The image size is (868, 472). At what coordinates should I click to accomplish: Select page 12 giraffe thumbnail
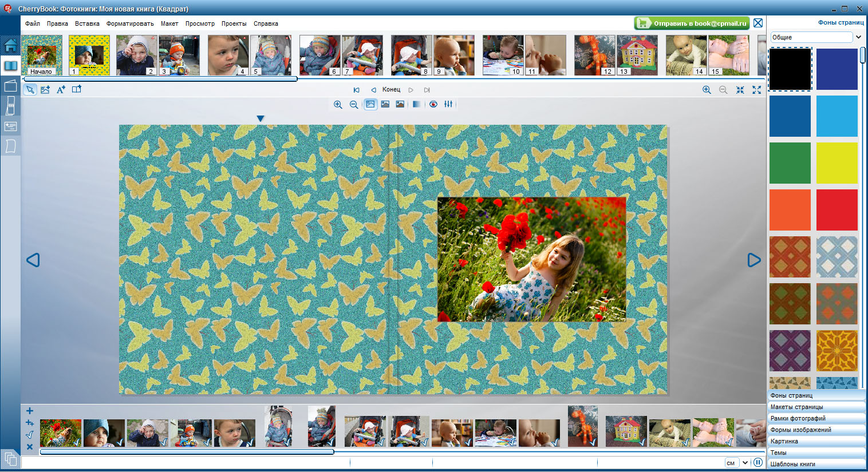click(x=595, y=55)
